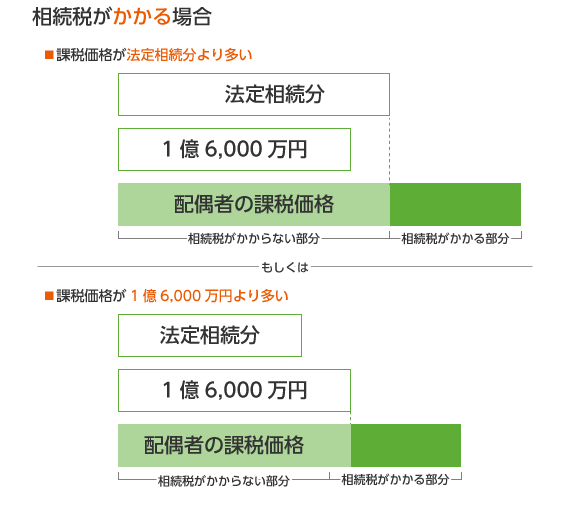Click the lower 1億6,000万円 box
This screenshot has height=512, width=570.
point(234,390)
